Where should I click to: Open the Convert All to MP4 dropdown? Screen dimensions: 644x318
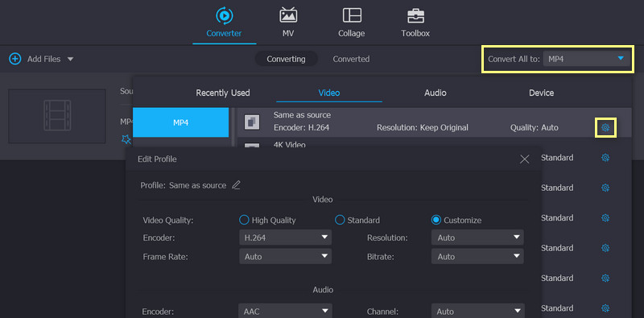click(586, 59)
